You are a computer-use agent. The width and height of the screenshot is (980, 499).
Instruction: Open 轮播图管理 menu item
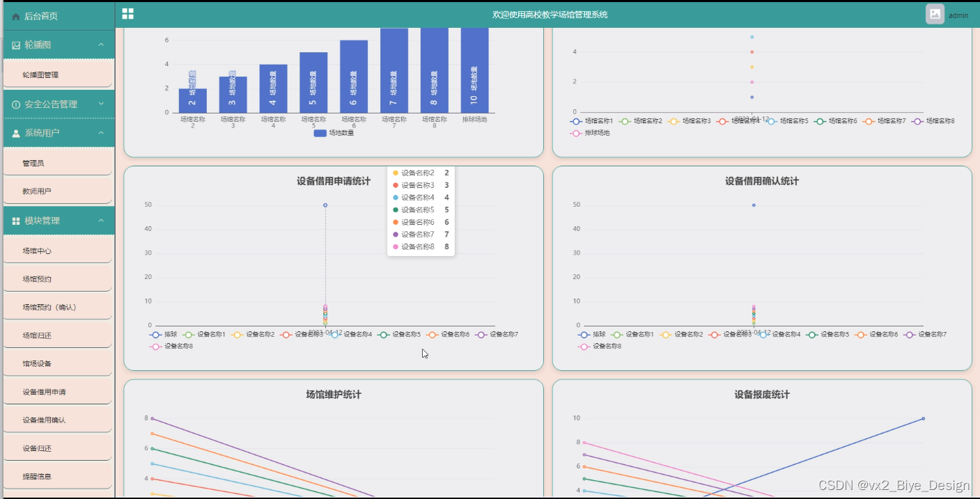(x=57, y=74)
